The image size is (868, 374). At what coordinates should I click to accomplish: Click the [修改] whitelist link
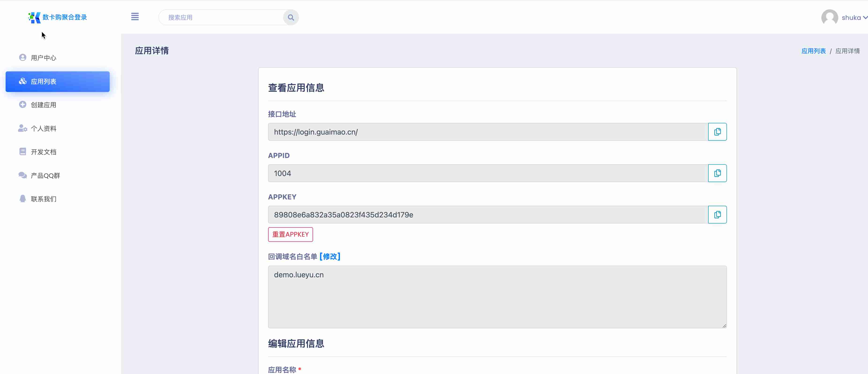tap(330, 257)
